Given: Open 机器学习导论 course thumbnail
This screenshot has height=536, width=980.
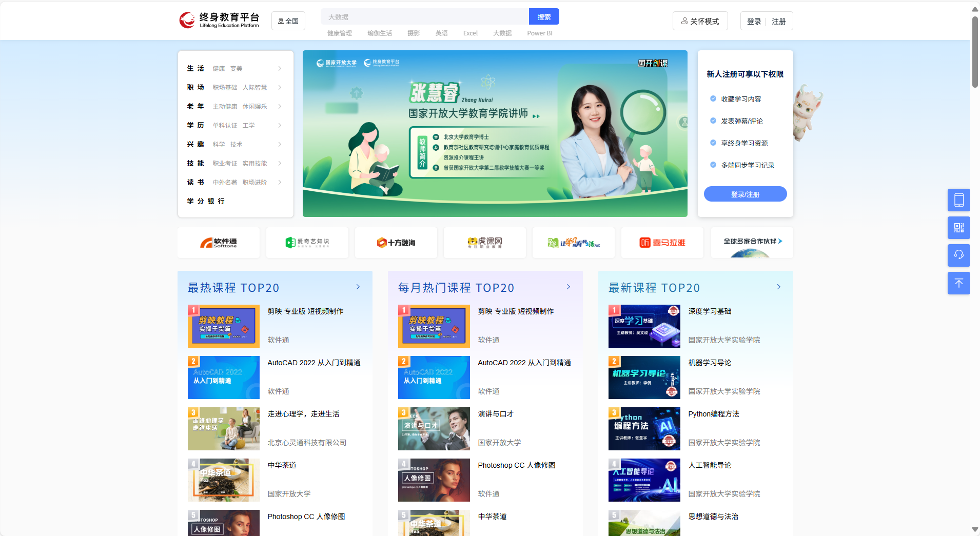Looking at the screenshot, I should point(644,378).
